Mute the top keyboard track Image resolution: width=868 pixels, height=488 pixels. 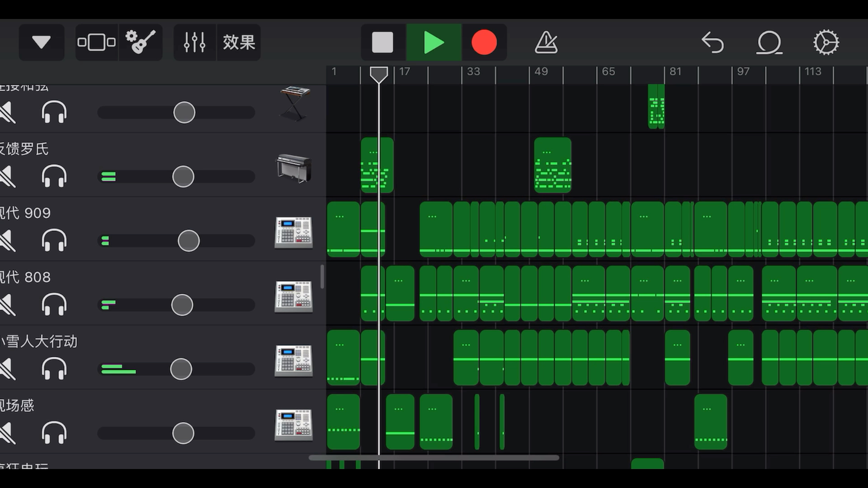(x=7, y=113)
